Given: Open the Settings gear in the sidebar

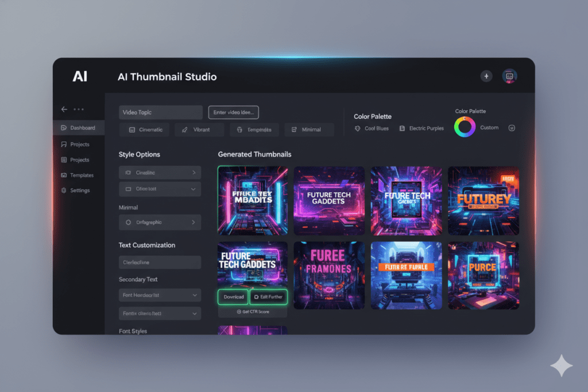Looking at the screenshot, I should (x=64, y=190).
